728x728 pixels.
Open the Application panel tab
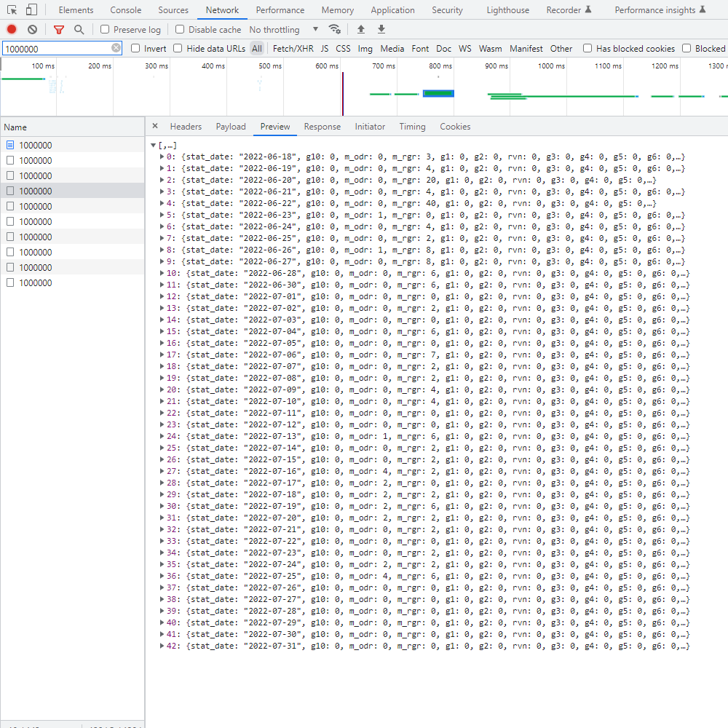392,9
